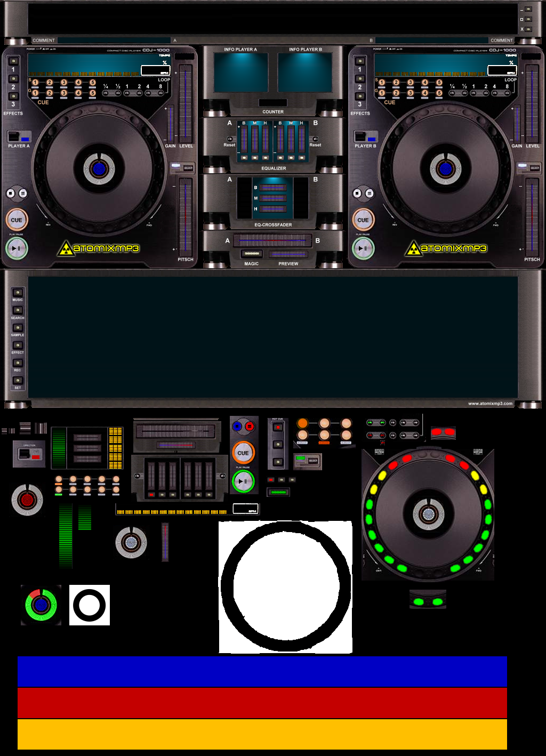Click the jog wheel center on Player A
The image size is (546, 756).
(x=99, y=169)
